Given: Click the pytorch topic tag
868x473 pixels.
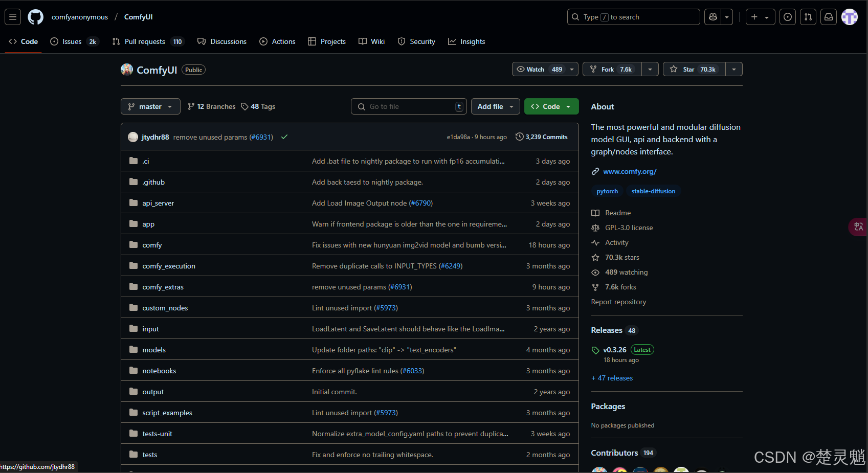Looking at the screenshot, I should 607,191.
